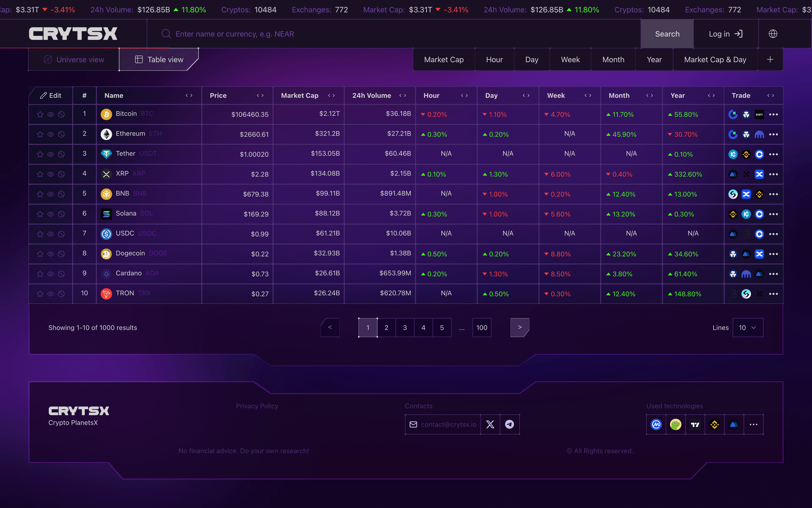Star Bitcoin as favorite
The width and height of the screenshot is (812, 508).
click(x=40, y=115)
